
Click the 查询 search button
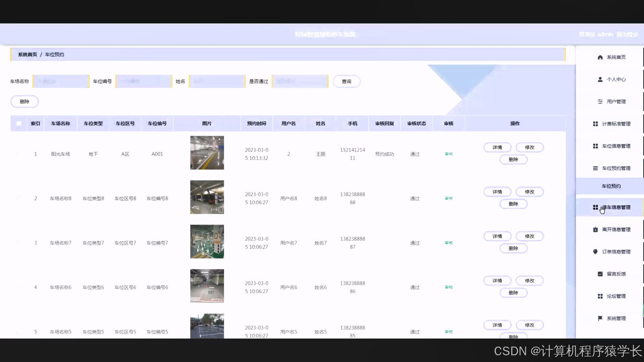click(346, 81)
